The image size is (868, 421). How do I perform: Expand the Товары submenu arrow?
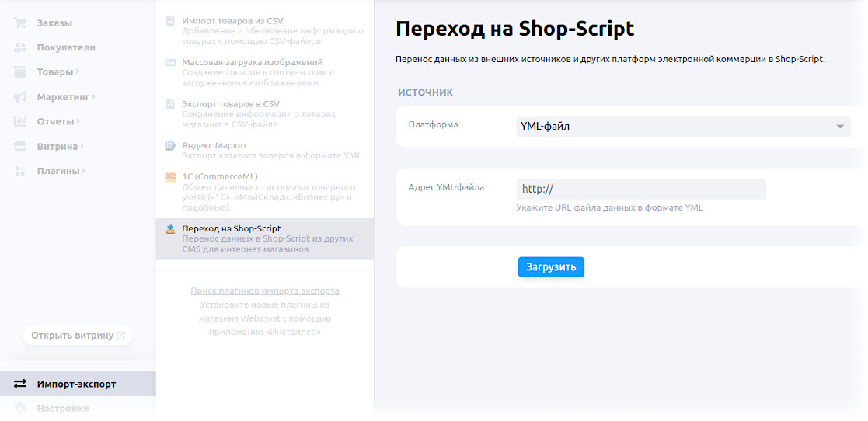[78, 72]
